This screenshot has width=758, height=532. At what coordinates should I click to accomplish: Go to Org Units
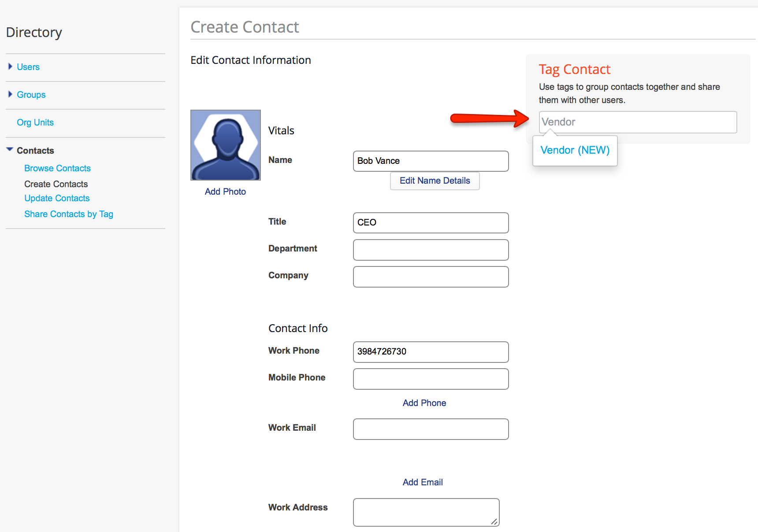(x=35, y=122)
